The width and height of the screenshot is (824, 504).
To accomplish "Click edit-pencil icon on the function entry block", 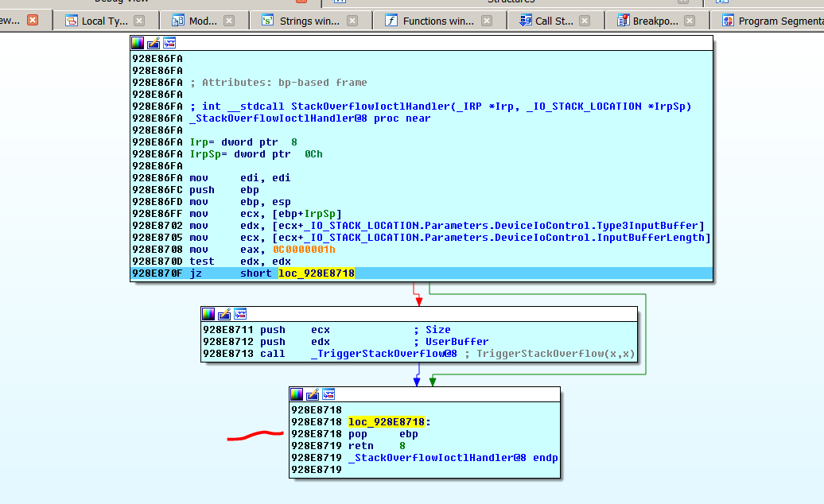I will pos(154,43).
